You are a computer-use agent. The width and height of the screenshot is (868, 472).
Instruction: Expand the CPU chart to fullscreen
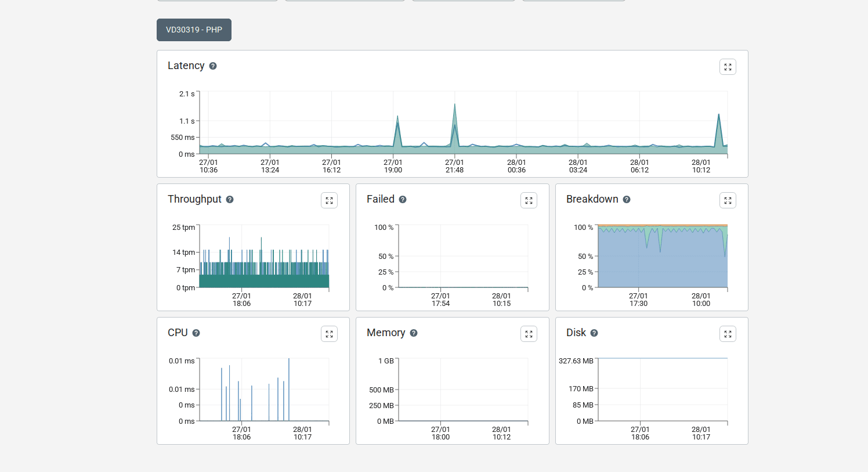coord(329,334)
